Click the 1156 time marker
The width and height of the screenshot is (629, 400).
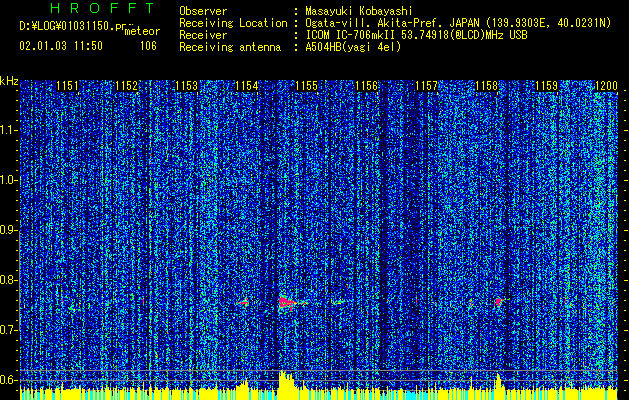367,86
